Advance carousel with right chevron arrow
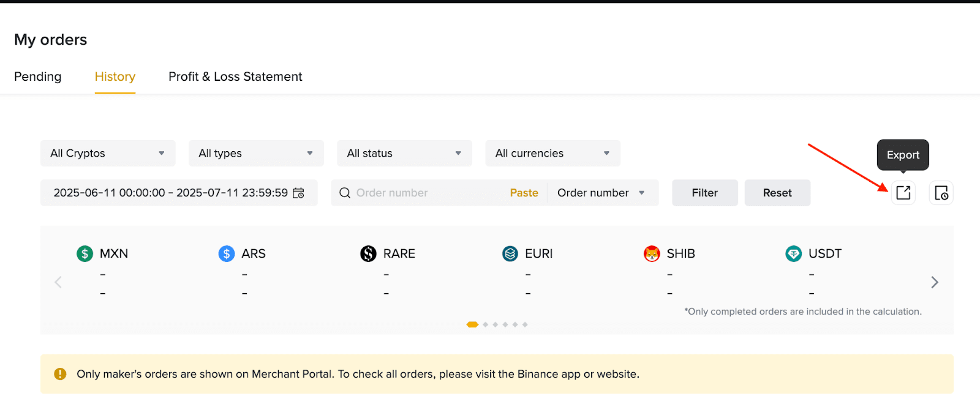This screenshot has height=407, width=980. point(935,282)
